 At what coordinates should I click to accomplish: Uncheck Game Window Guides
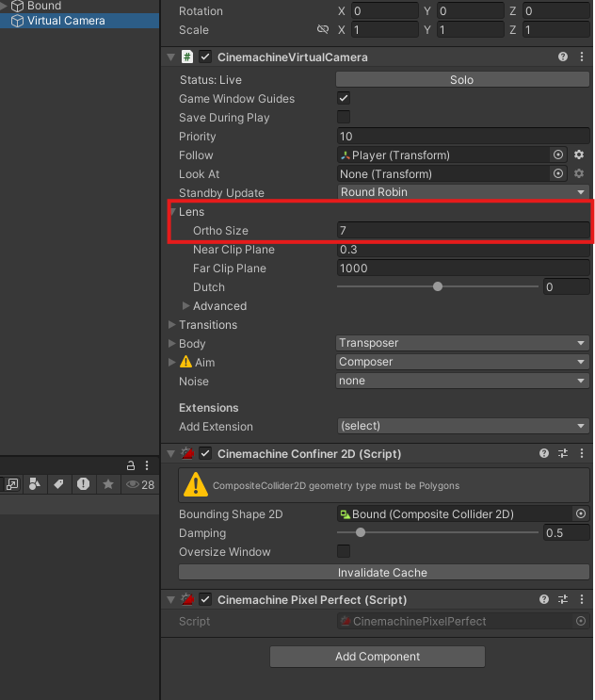(x=344, y=98)
